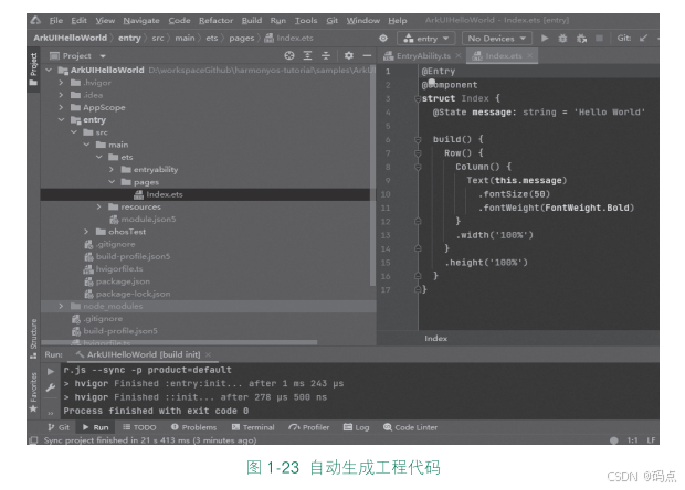Click the ArkUIHelloWorld breadcrumb

coord(70,38)
